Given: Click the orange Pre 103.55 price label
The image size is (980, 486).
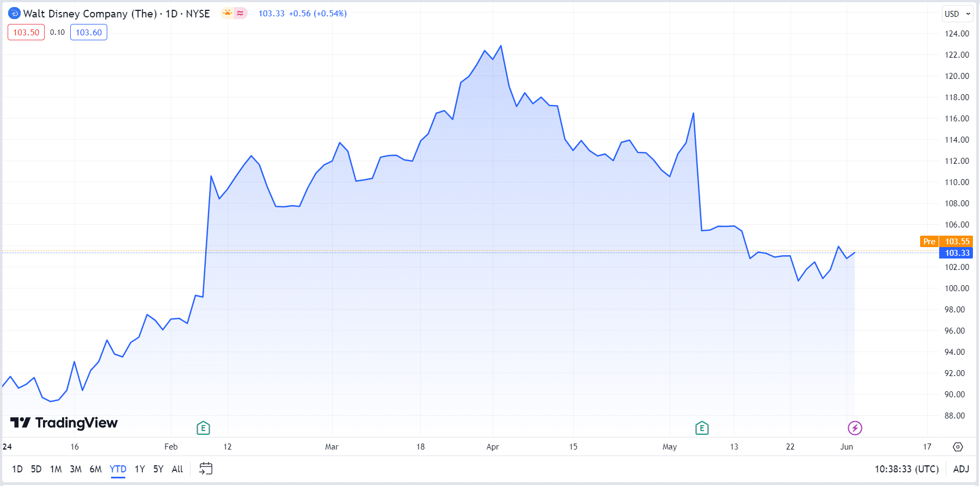Looking at the screenshot, I should click(946, 242).
